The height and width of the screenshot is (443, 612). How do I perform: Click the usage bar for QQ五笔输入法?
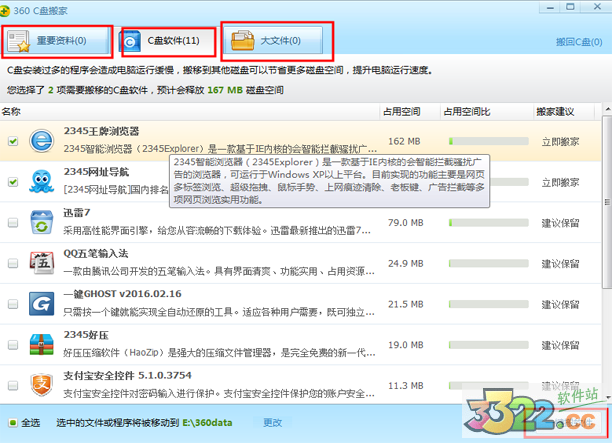click(489, 263)
